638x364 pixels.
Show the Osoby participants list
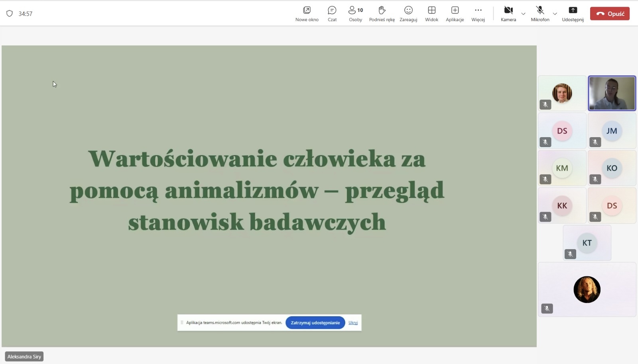coord(355,14)
